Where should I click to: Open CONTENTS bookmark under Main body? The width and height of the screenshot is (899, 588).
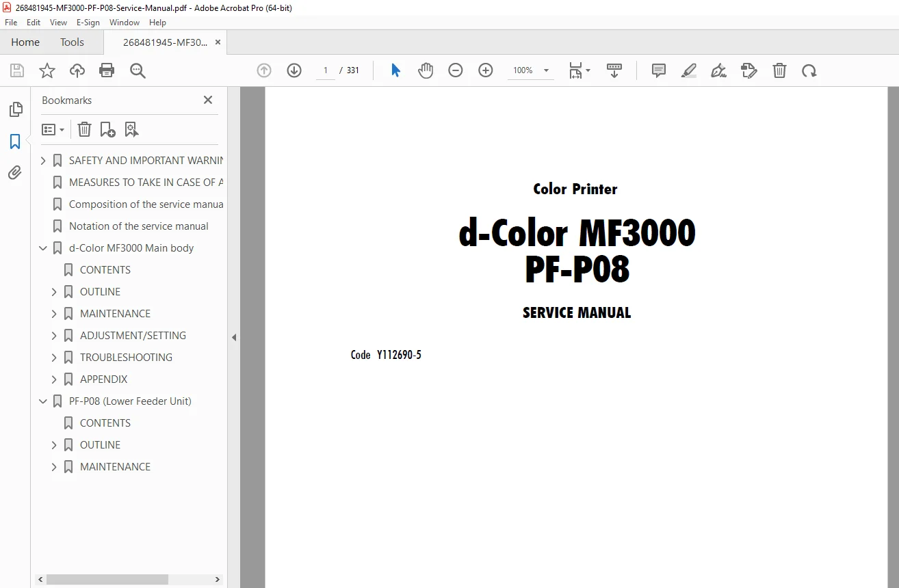click(x=105, y=270)
